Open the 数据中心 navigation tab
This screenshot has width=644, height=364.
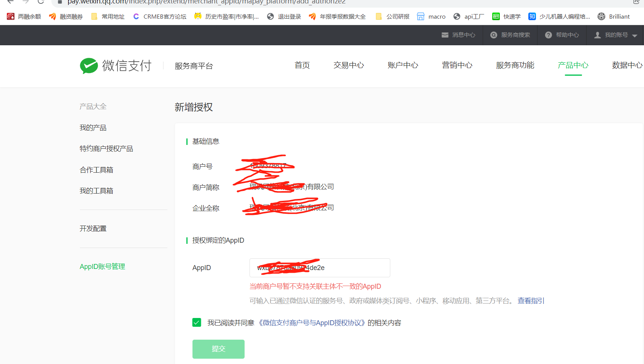tap(627, 65)
